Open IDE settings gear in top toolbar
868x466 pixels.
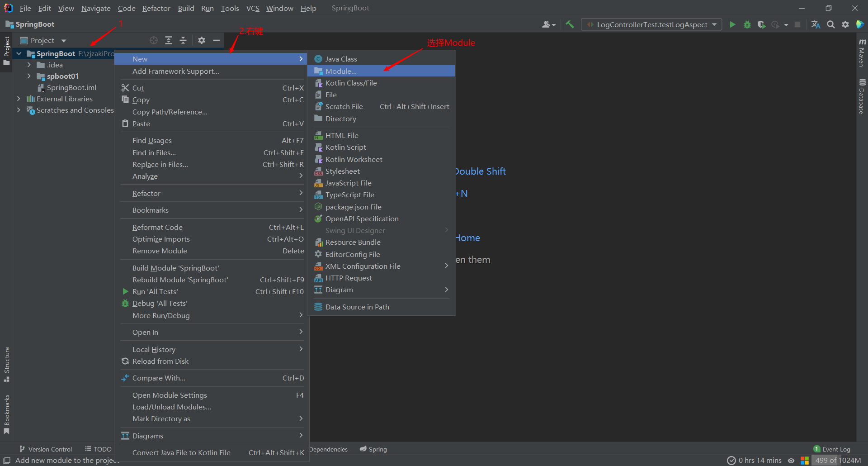(x=845, y=24)
